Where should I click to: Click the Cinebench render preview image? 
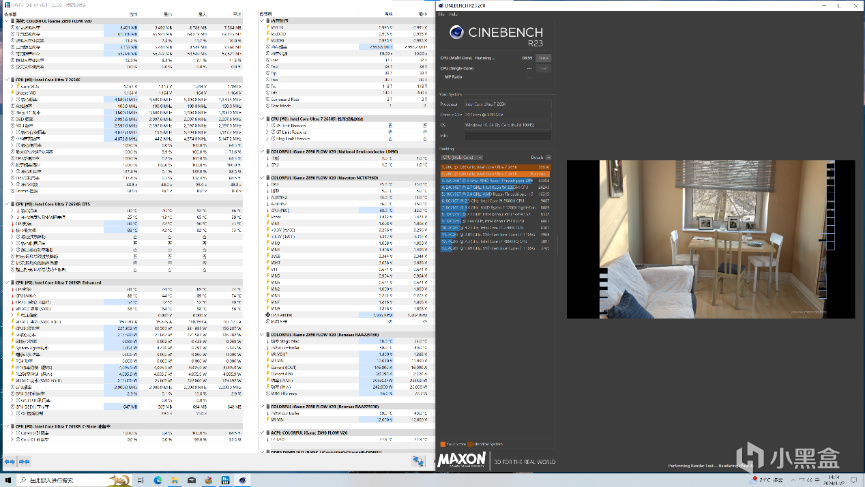pos(711,239)
